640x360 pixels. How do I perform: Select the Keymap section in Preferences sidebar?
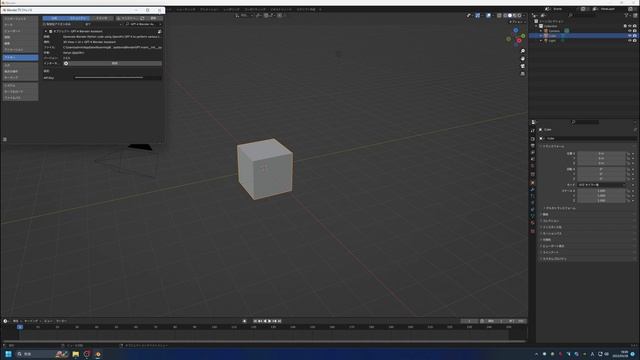(x=20, y=78)
